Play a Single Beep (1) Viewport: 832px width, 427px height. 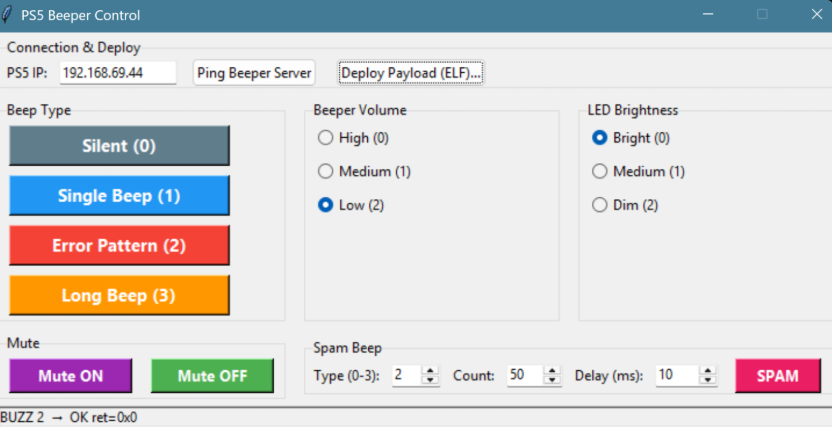119,196
